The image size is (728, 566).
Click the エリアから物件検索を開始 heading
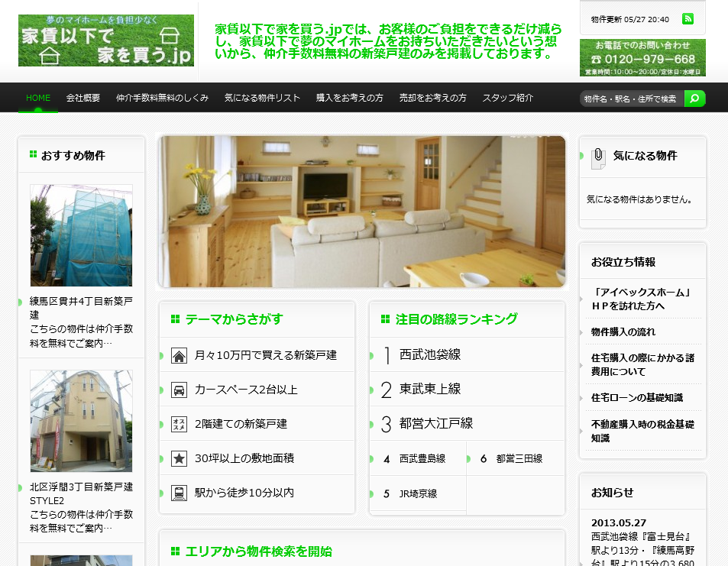(259, 551)
